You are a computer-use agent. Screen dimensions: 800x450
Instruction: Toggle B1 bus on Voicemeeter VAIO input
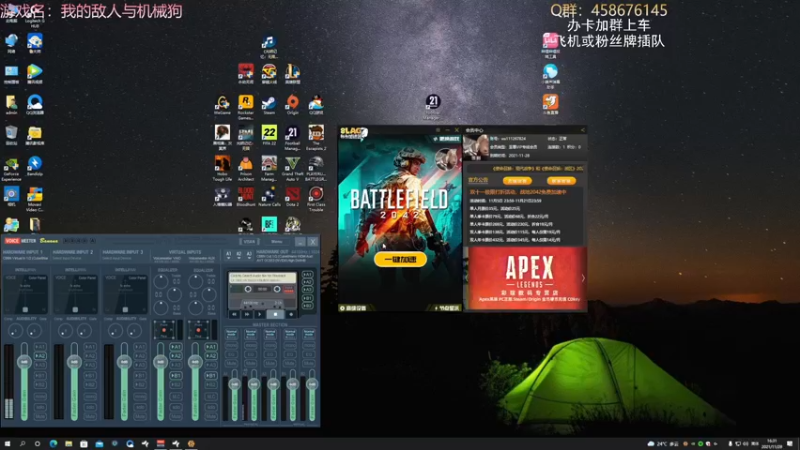[176, 376]
